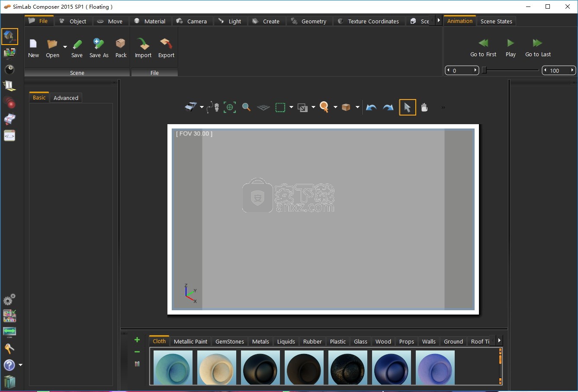Pack the scene using the Pack icon
The height and width of the screenshot is (392, 578).
pyautogui.click(x=121, y=44)
